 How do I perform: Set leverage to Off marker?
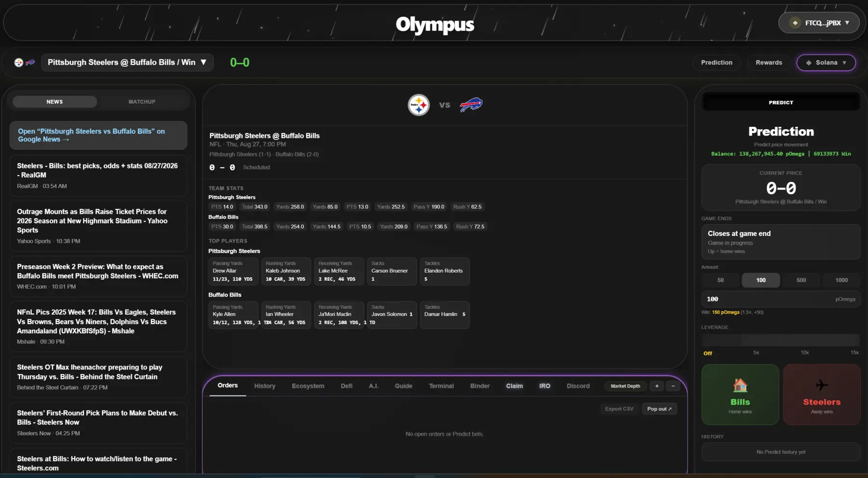pos(707,353)
